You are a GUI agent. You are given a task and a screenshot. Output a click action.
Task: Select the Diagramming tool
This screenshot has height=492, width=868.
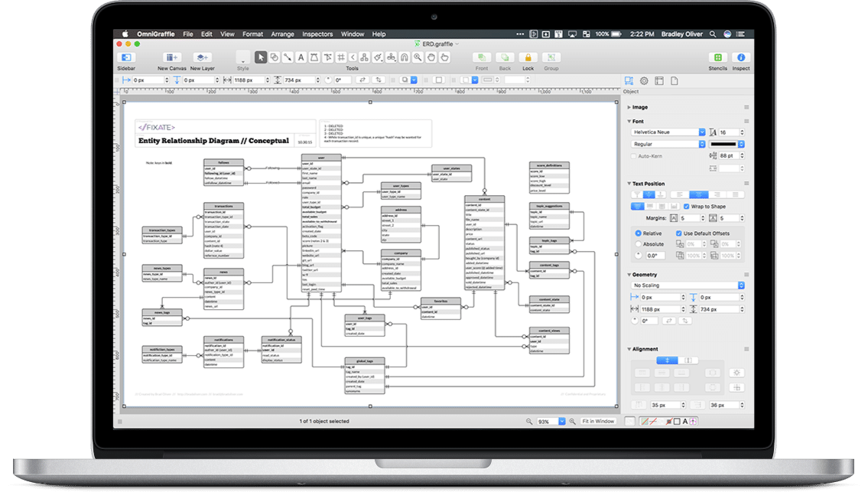point(364,57)
